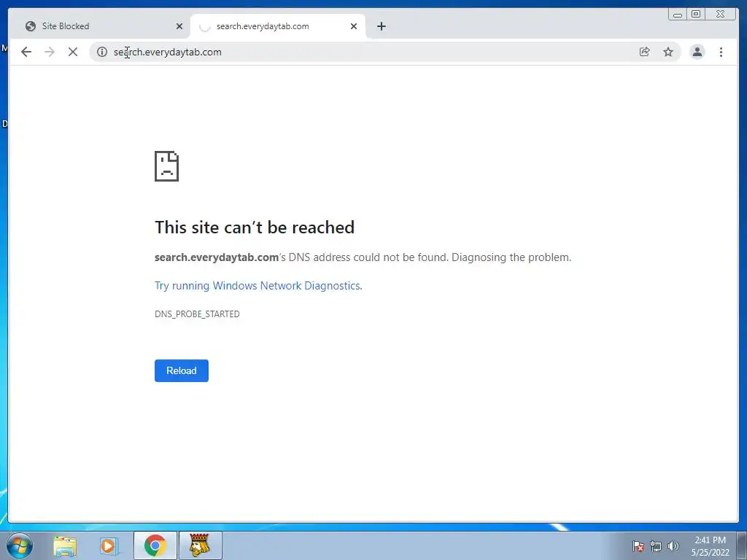Image resolution: width=747 pixels, height=560 pixels.
Task: Show the clock showing 2:41 PM
Action: point(710,546)
